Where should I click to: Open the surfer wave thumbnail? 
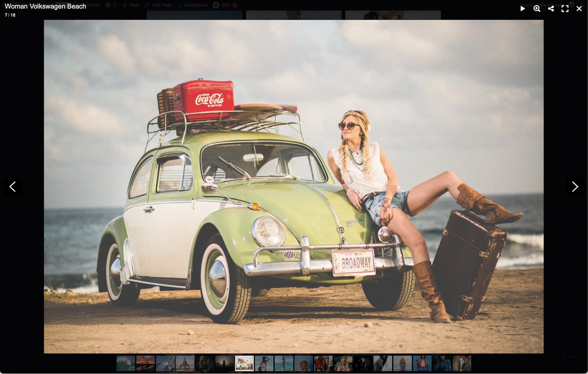pos(126,363)
